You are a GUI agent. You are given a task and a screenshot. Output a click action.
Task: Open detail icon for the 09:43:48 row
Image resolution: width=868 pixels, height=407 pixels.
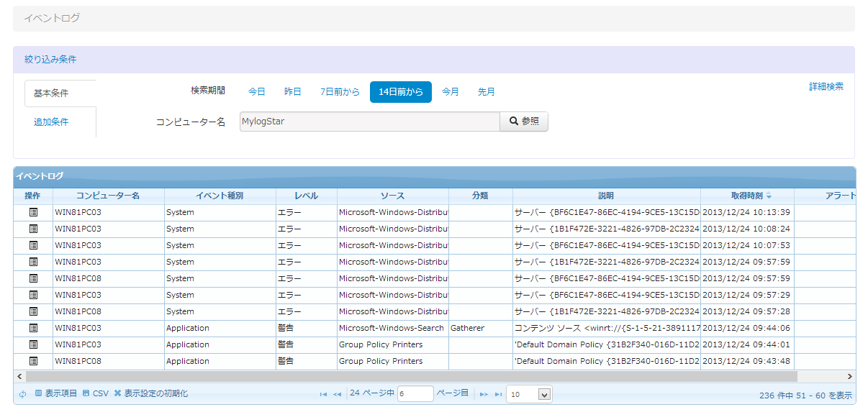[x=32, y=361]
